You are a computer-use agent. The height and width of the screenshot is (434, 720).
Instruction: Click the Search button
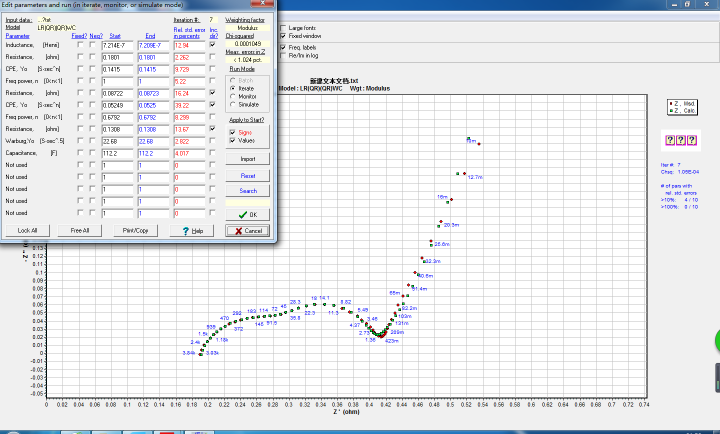(x=248, y=191)
